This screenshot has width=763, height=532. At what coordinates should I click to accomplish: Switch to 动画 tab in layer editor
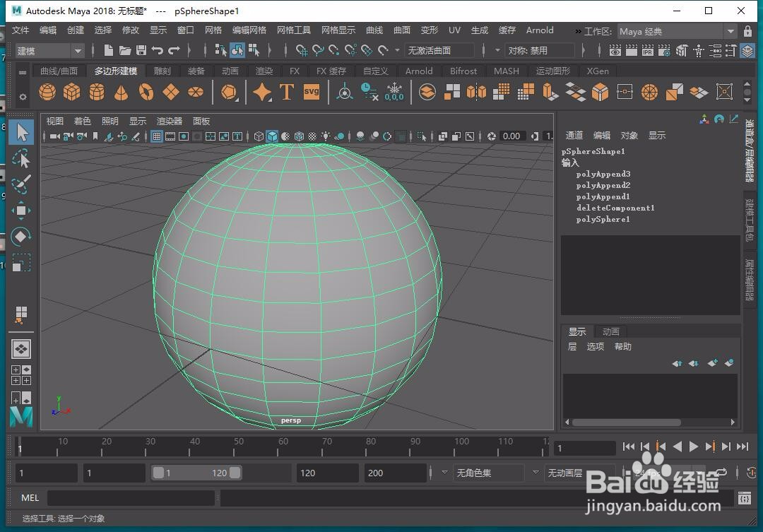[610, 332]
